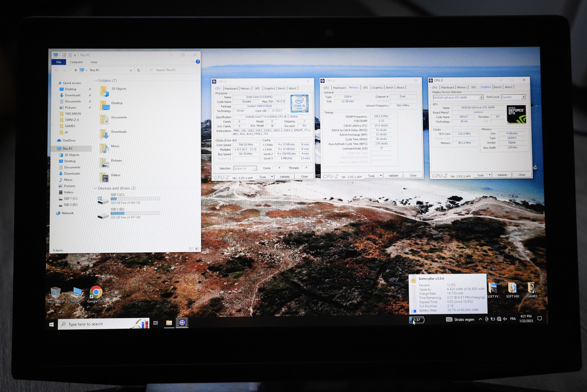The height and width of the screenshot is (392, 587).
Task: Launch Google Chrome from the desktop
Action: click(96, 294)
